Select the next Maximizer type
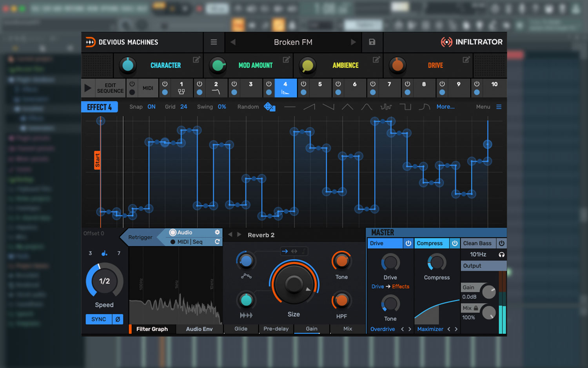This screenshot has width=588, height=368. (x=456, y=329)
